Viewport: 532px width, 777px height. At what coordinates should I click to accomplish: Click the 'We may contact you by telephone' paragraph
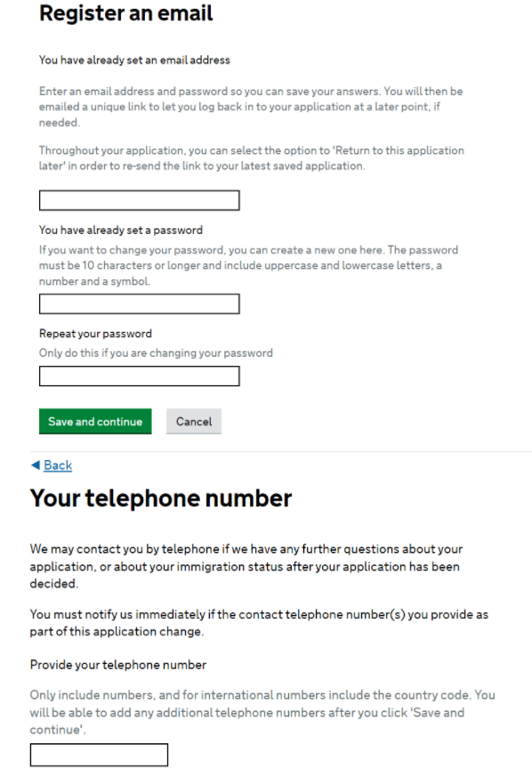click(x=246, y=566)
